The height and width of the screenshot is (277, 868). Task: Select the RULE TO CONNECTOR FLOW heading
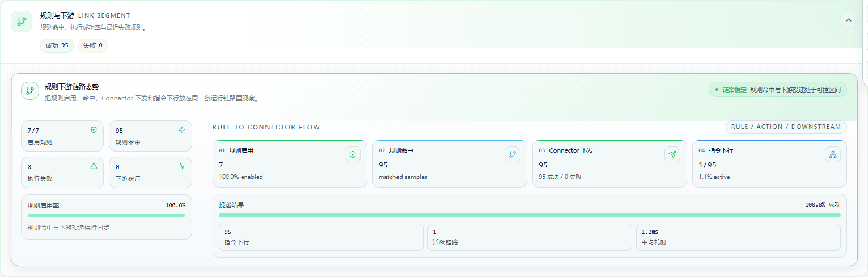pyautogui.click(x=266, y=127)
